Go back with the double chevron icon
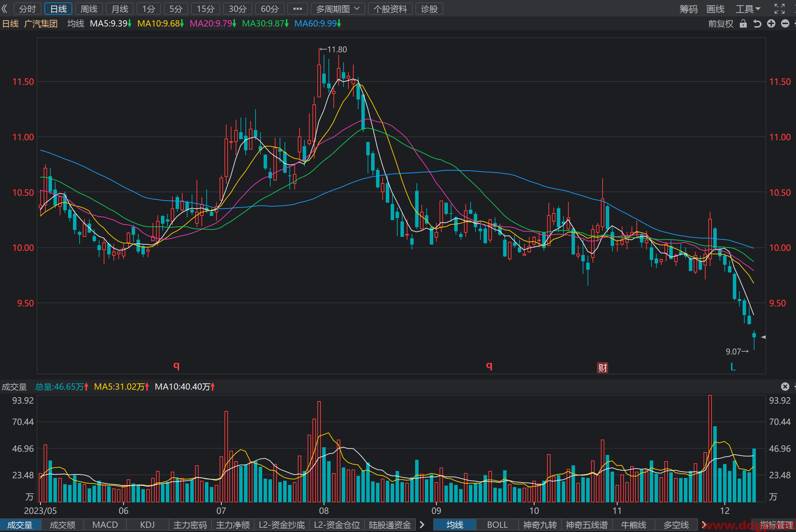The height and width of the screenshot is (532, 796). pos(5,9)
